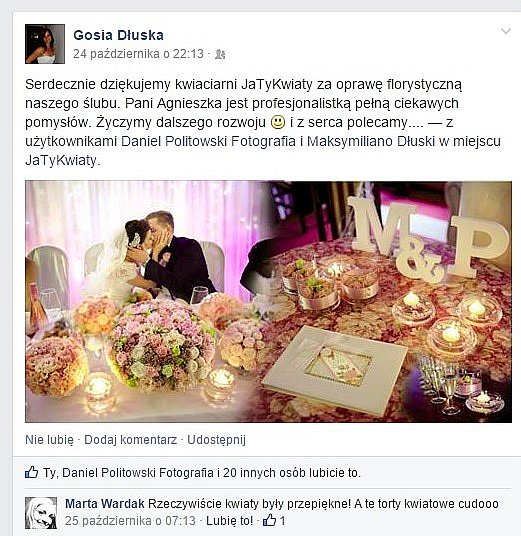Click comment timestamp 25 października o 07:13
Screen dimensions: 521x536
point(130,521)
